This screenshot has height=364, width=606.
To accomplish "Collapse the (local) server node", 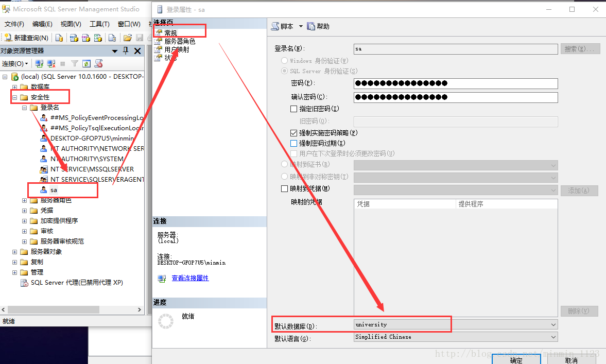I will (x=5, y=77).
